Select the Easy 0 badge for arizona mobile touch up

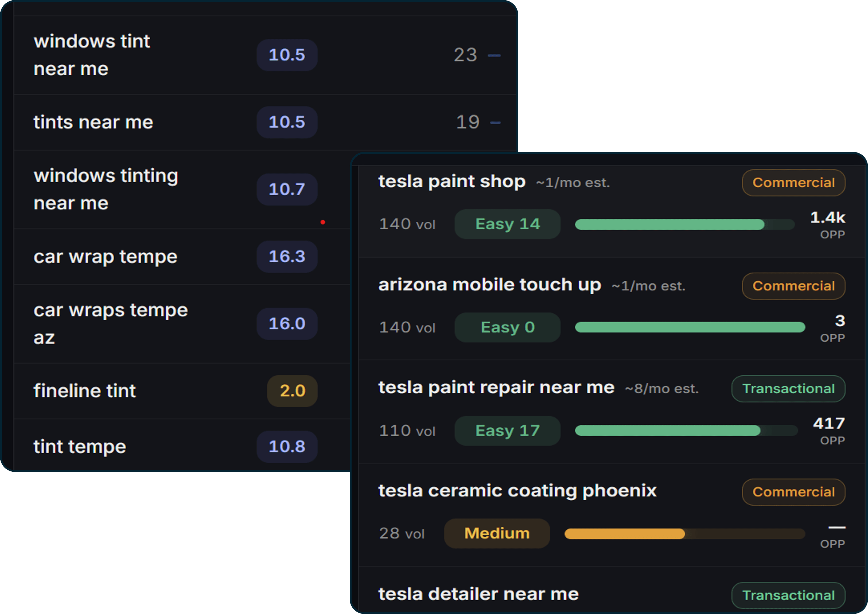pos(507,327)
